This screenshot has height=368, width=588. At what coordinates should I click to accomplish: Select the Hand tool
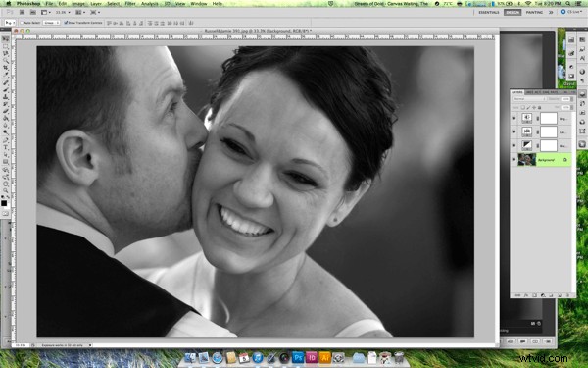click(5, 184)
